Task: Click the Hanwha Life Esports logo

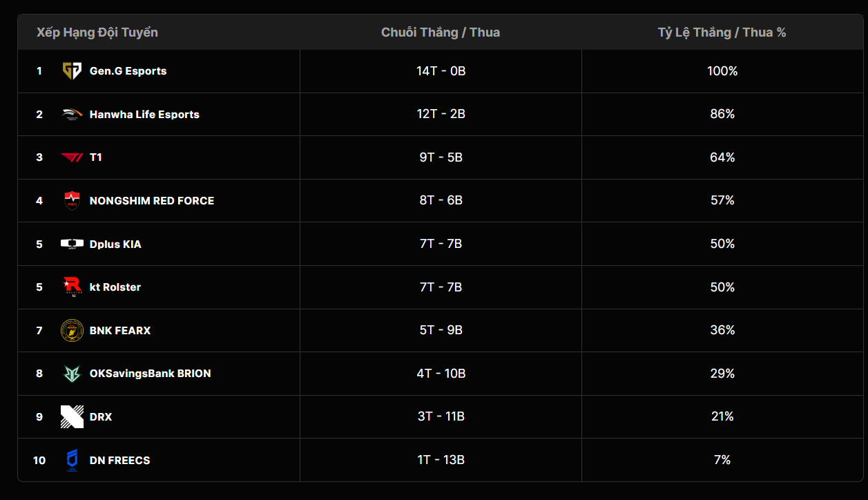Action: pos(72,115)
